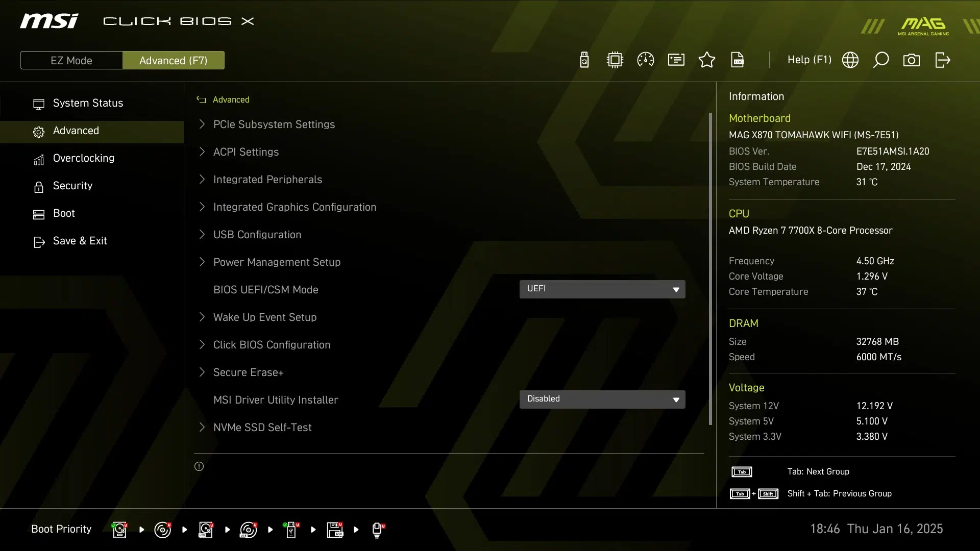
Task: Click AMD Ryzen 7 7700X processor name
Action: coord(811,231)
